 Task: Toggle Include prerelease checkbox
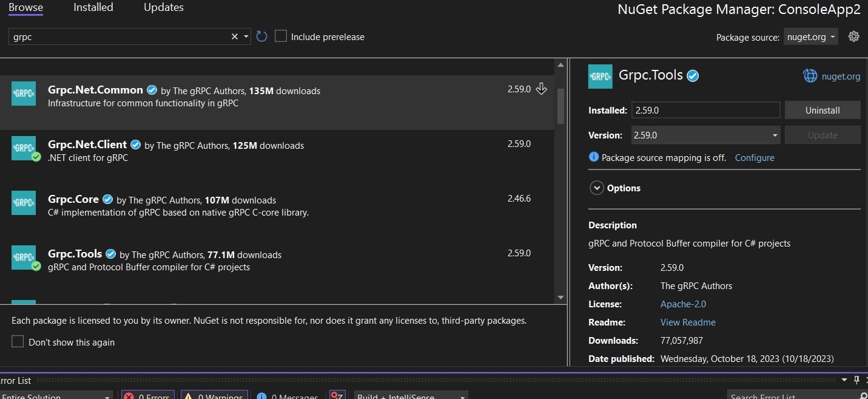click(281, 36)
